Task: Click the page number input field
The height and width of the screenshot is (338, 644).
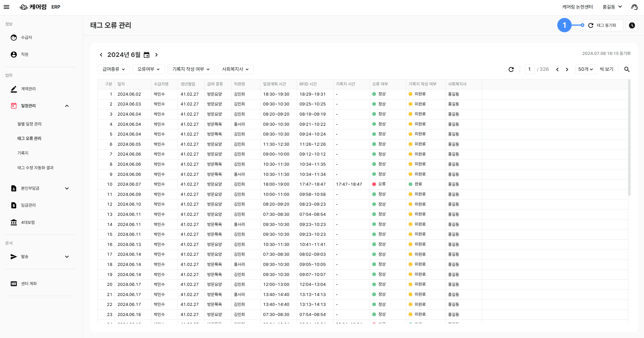Action: (x=529, y=69)
